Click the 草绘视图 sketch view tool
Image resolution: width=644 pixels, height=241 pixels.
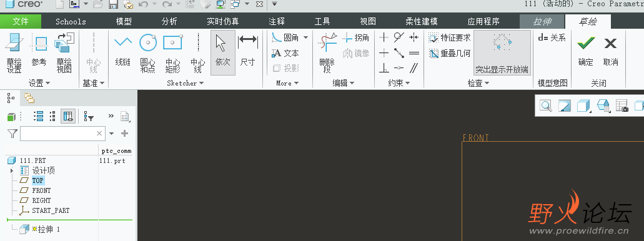64,52
